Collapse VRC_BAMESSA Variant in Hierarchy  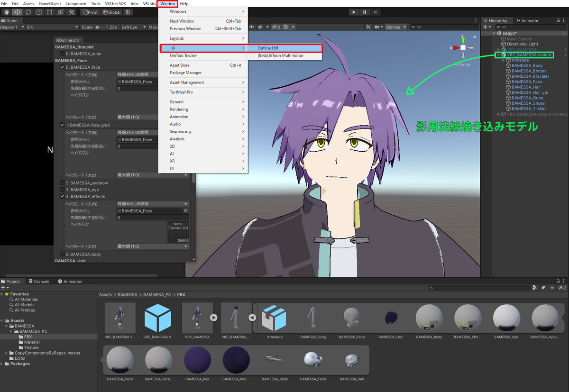tap(498, 55)
